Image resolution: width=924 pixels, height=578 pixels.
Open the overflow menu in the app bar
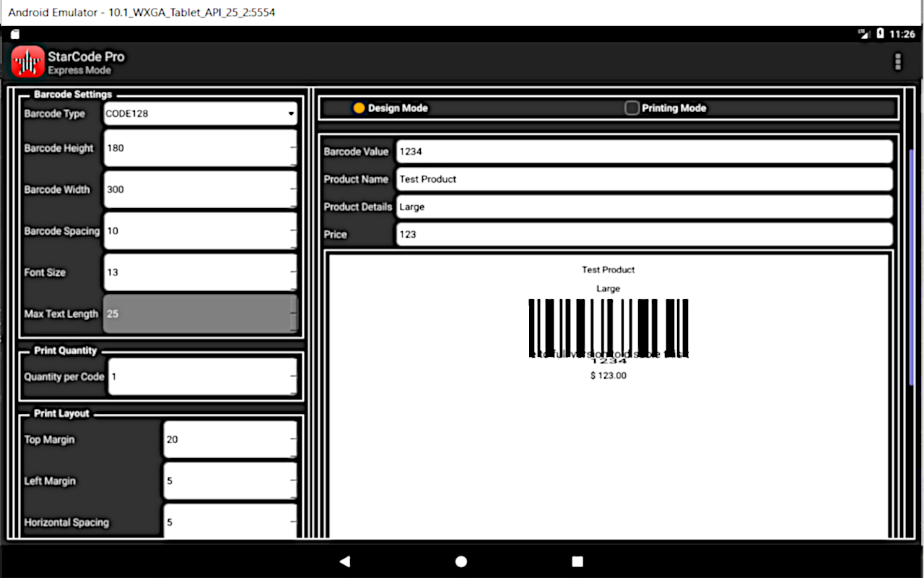click(x=898, y=62)
